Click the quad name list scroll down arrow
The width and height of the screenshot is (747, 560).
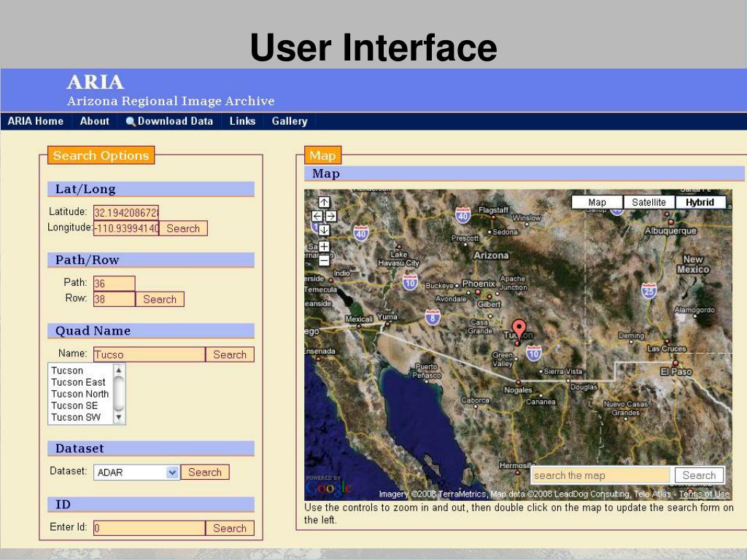click(x=119, y=418)
